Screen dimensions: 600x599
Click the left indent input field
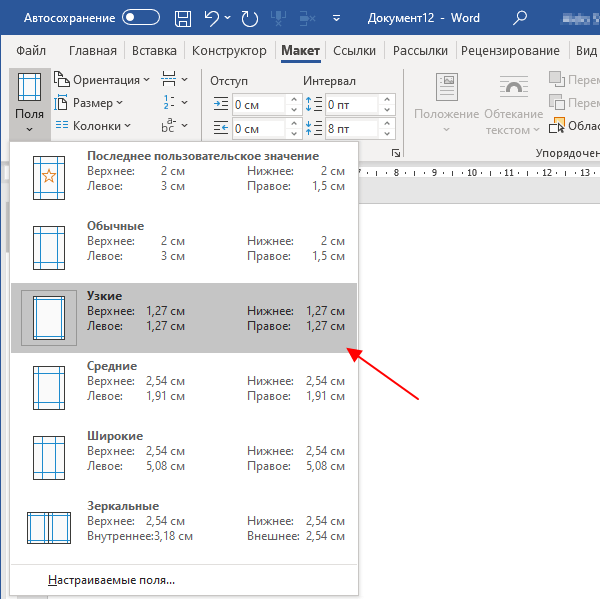259,104
